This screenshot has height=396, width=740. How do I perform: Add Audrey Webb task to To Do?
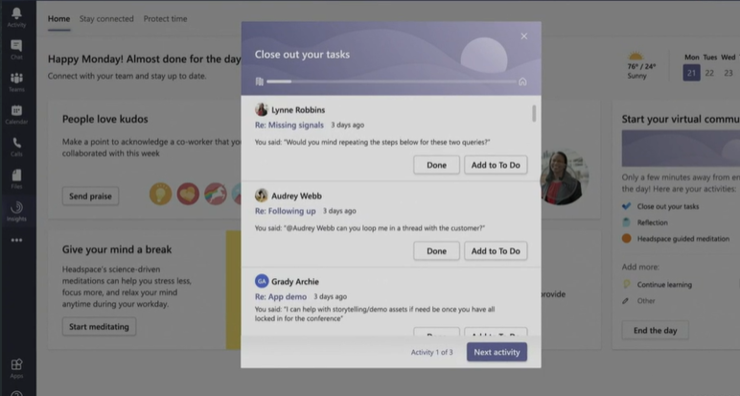496,251
